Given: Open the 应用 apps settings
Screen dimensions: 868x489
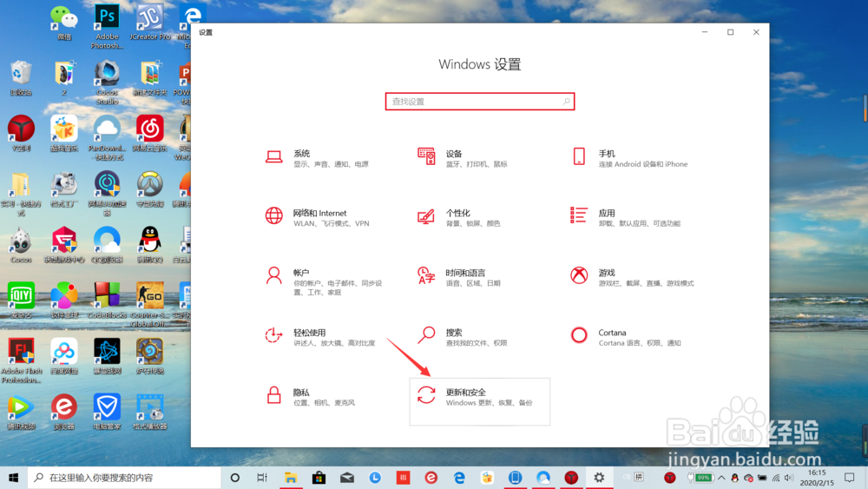Looking at the screenshot, I should pyautogui.click(x=626, y=217).
